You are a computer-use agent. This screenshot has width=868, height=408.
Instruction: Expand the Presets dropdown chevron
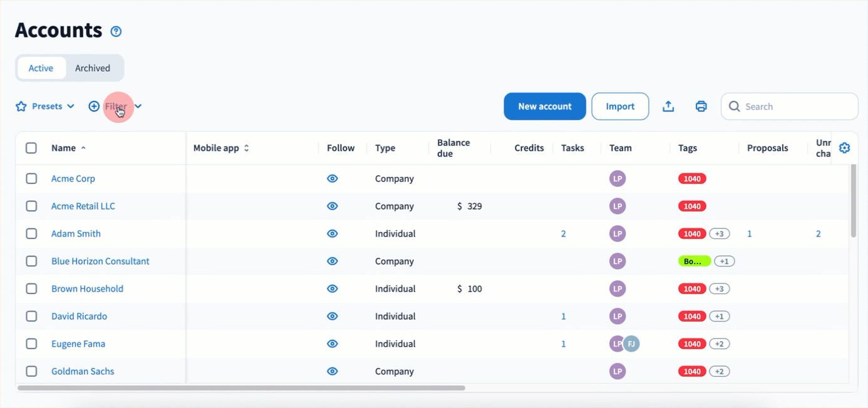71,106
